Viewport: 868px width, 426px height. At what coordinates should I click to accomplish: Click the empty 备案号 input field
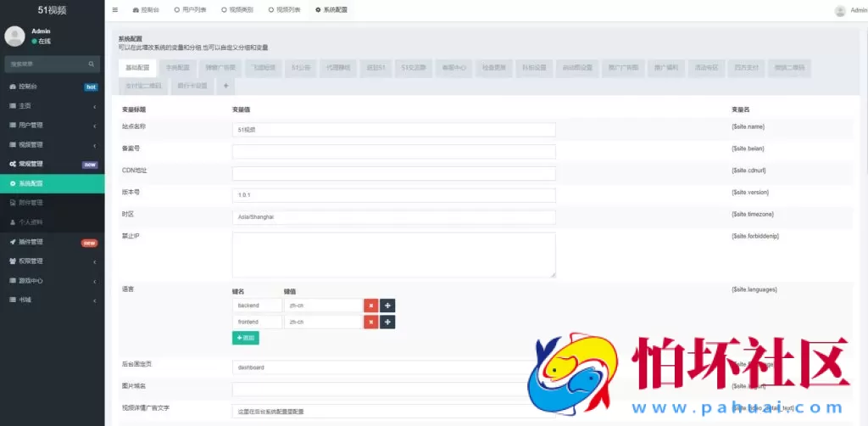pos(393,152)
